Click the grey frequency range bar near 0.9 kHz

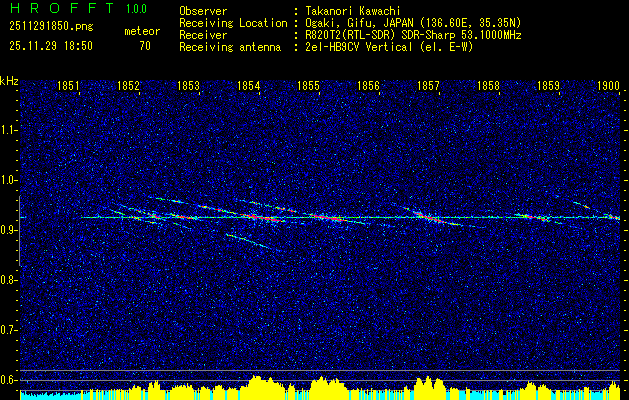(19, 231)
